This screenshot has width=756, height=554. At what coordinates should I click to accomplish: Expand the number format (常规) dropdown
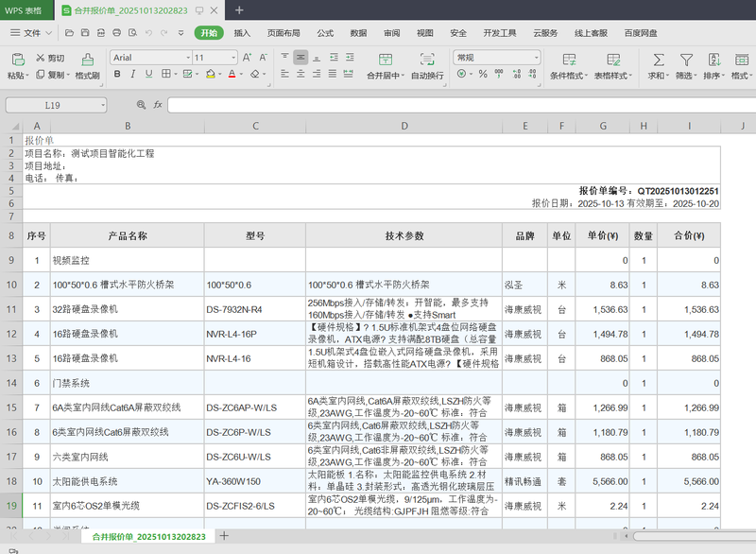coord(534,58)
